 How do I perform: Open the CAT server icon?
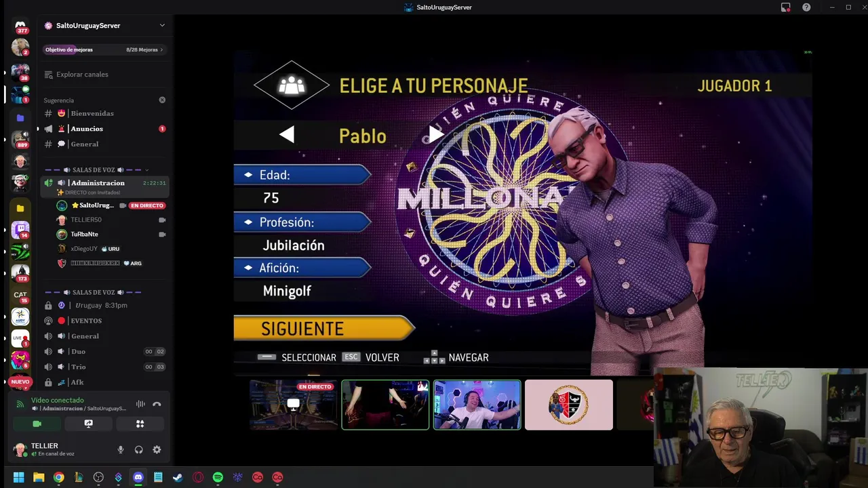pyautogui.click(x=20, y=295)
